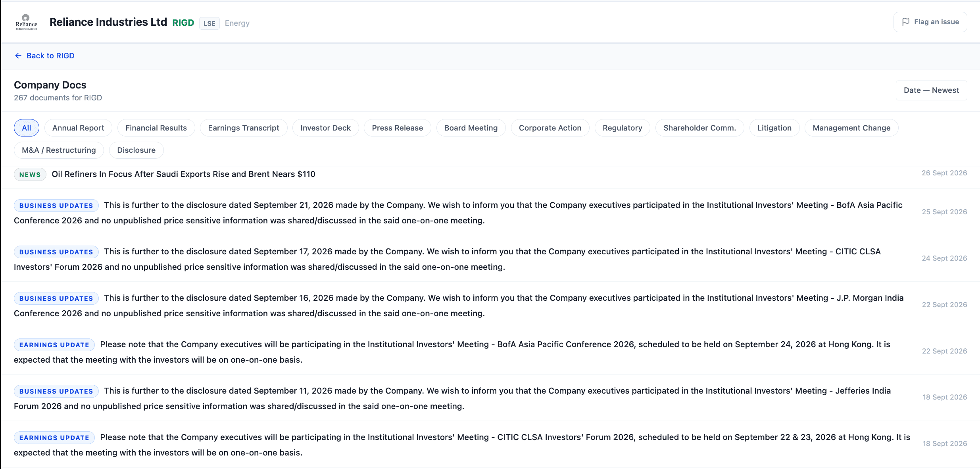Toggle the Annual Report filter chip

click(x=78, y=128)
